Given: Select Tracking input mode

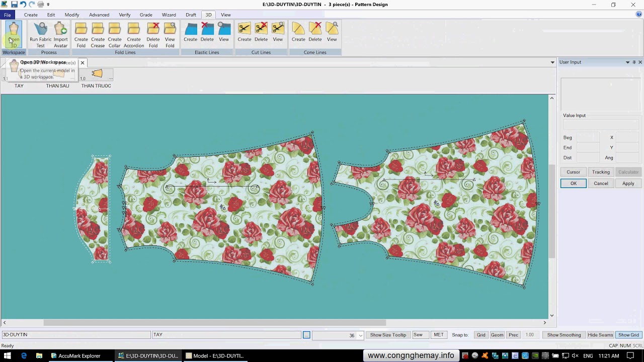Looking at the screenshot, I should (x=601, y=172).
